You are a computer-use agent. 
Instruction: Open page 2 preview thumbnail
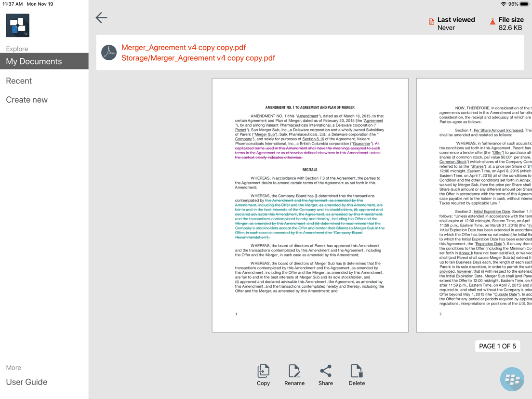click(474, 205)
